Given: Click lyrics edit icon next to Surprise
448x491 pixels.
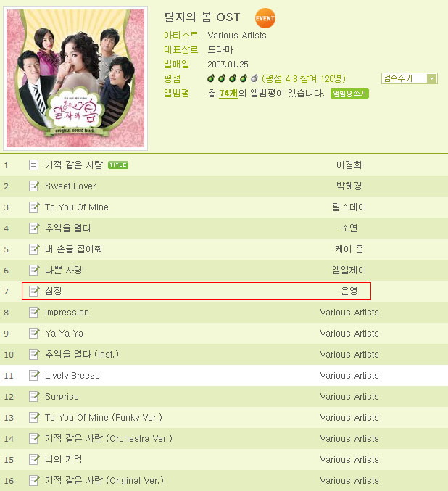Looking at the screenshot, I should [34, 396].
